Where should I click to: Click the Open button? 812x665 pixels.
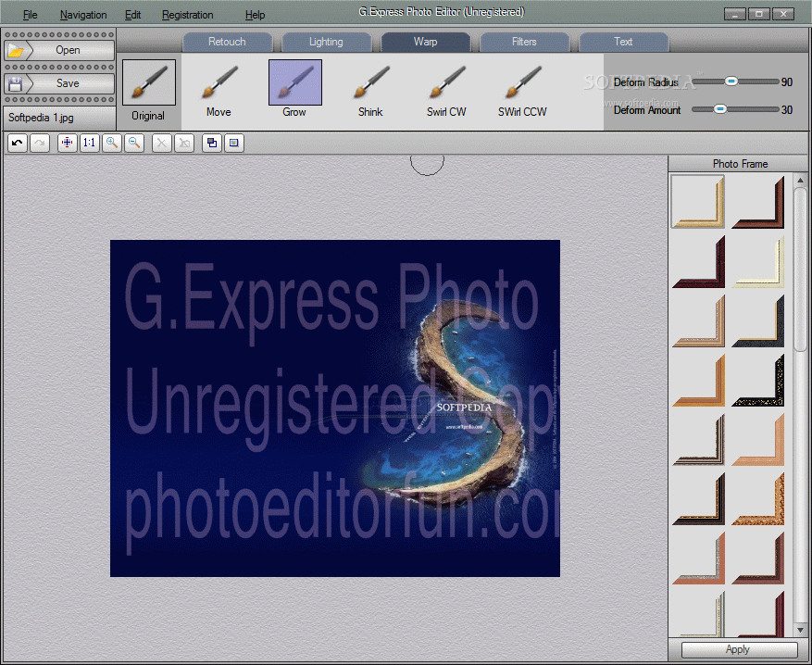coord(59,50)
